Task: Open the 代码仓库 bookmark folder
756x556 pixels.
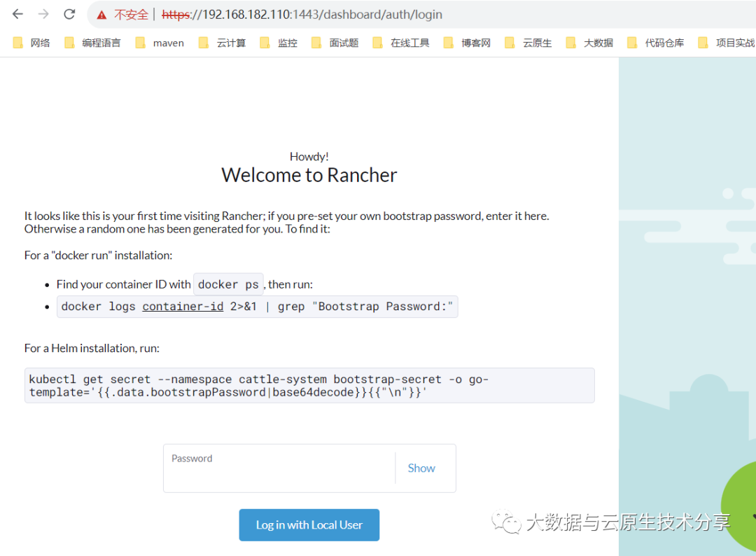Action: (x=656, y=43)
